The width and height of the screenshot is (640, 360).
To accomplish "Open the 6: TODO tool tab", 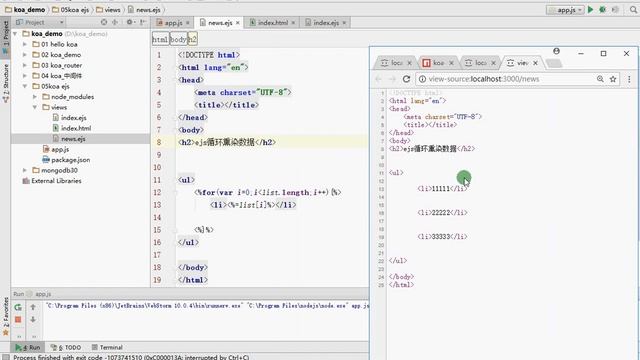I will pos(66,347).
